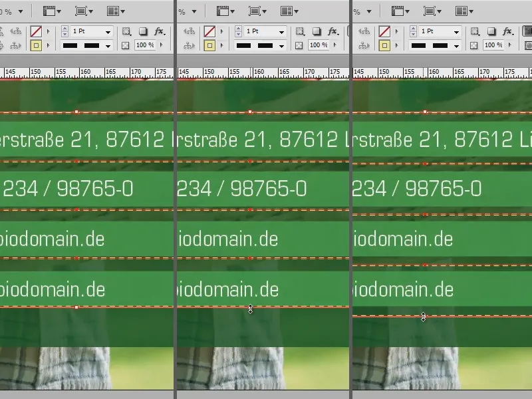Expand opacity slider arrow in left panel
Screen dimensions: 532x399
(x=162, y=45)
